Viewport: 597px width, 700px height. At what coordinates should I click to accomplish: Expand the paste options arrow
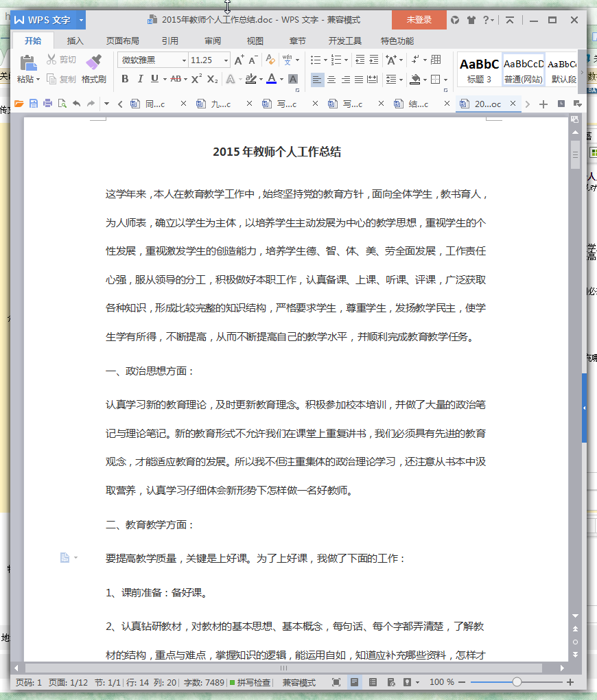[x=38, y=80]
